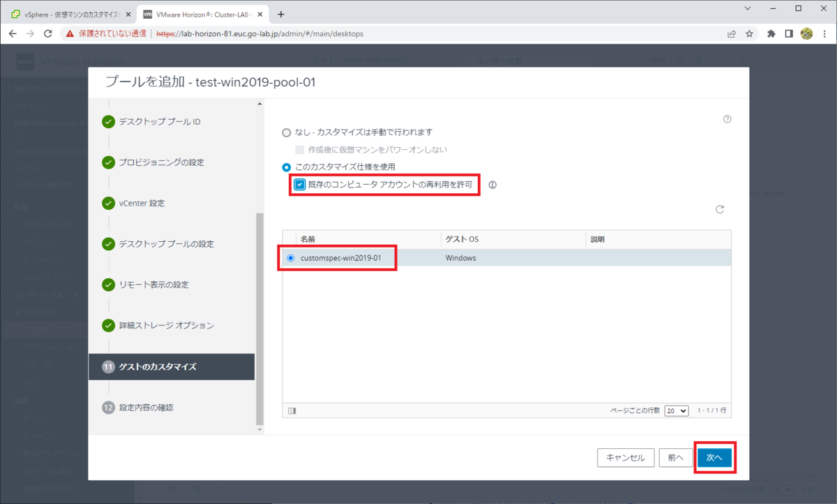Click browser forward arrow
The height and width of the screenshot is (504, 837).
[x=31, y=33]
